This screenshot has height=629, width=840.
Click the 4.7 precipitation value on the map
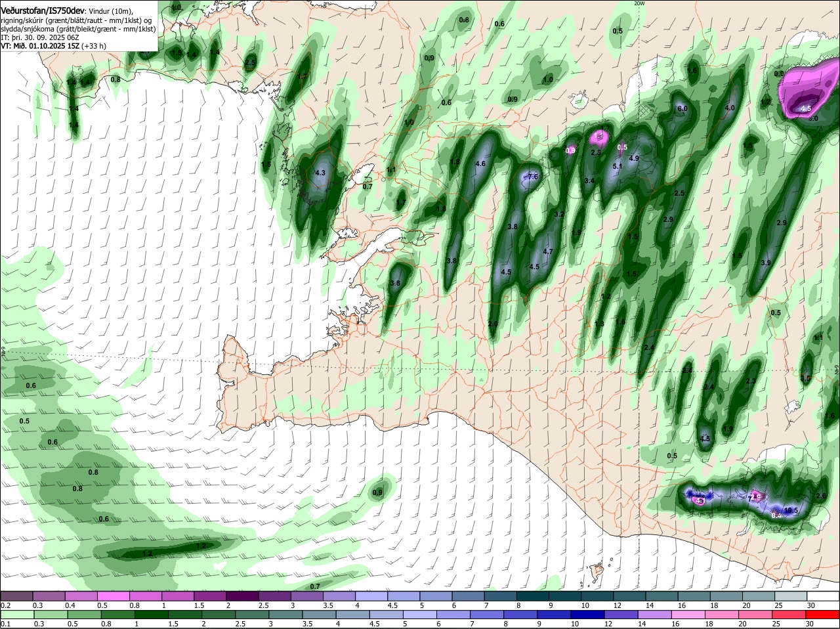(549, 251)
